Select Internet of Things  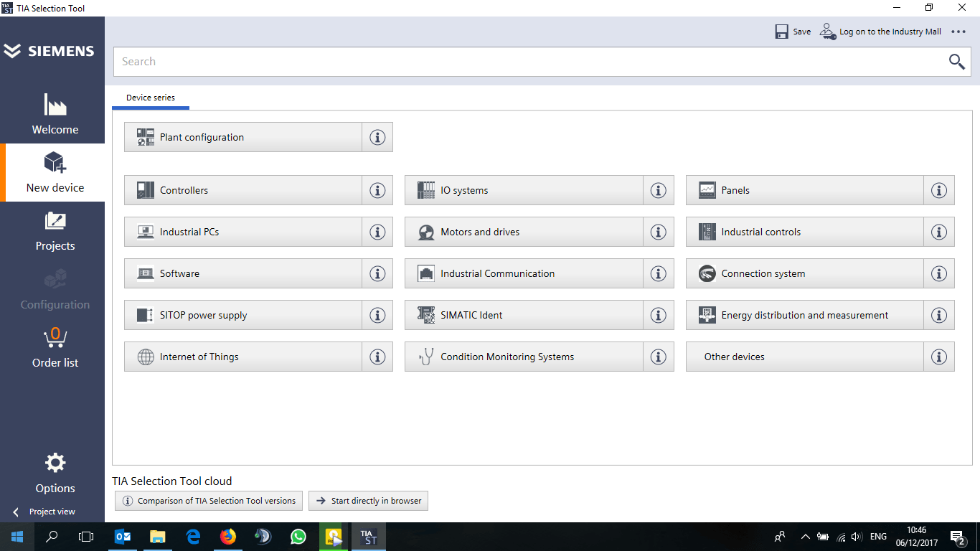[x=243, y=357]
